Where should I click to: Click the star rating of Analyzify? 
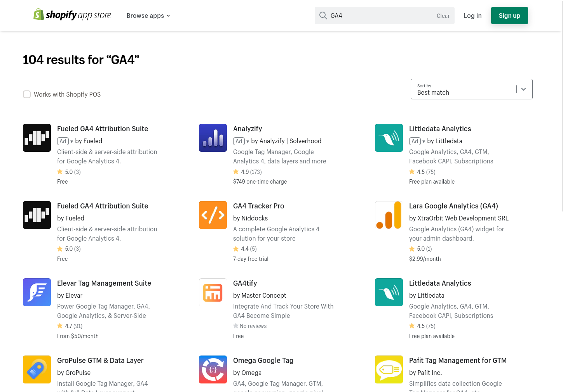click(x=248, y=172)
